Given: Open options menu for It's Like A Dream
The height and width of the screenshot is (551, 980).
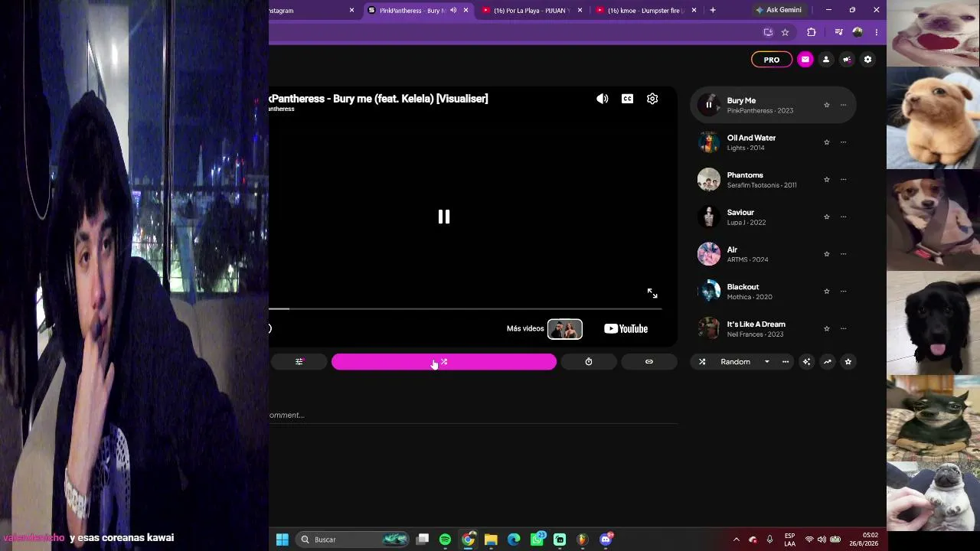Looking at the screenshot, I should (x=843, y=328).
